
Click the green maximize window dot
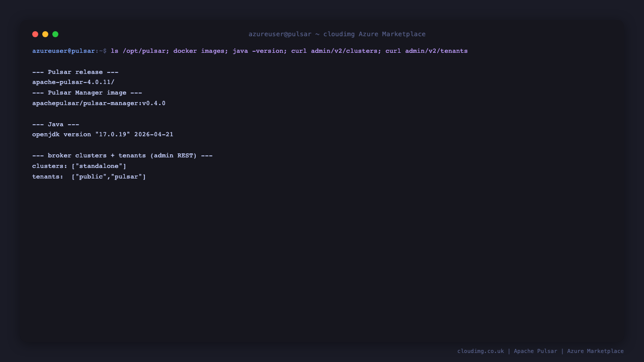[x=55, y=34]
